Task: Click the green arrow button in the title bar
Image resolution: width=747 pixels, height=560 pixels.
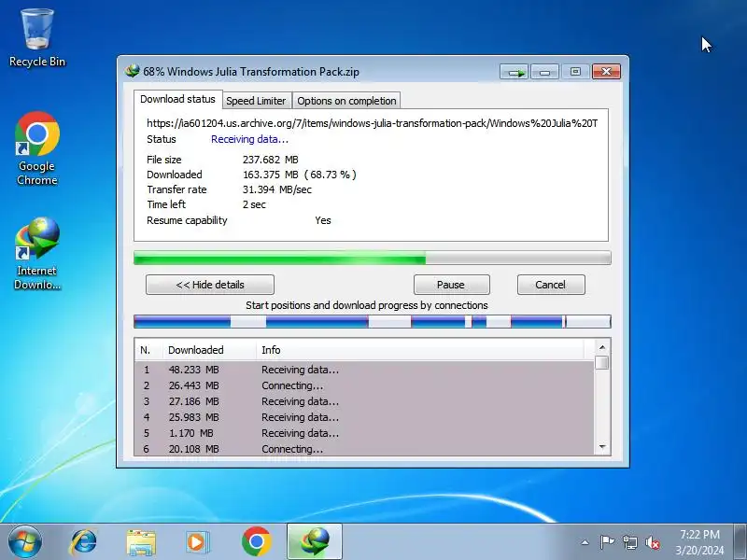Action: pyautogui.click(x=514, y=72)
